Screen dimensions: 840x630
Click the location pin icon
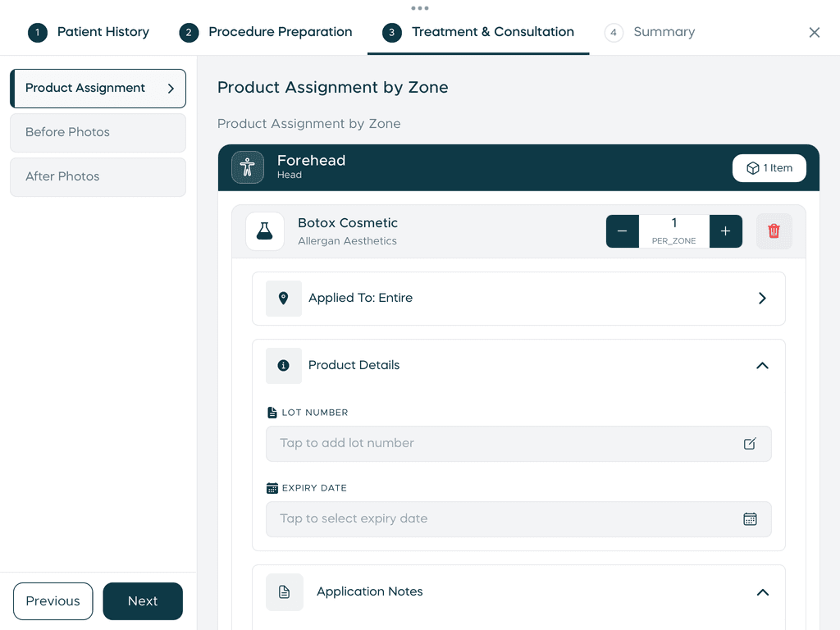point(283,299)
